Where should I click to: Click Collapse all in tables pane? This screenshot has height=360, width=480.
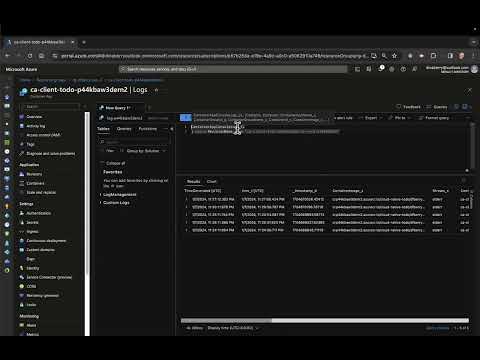click(113, 163)
